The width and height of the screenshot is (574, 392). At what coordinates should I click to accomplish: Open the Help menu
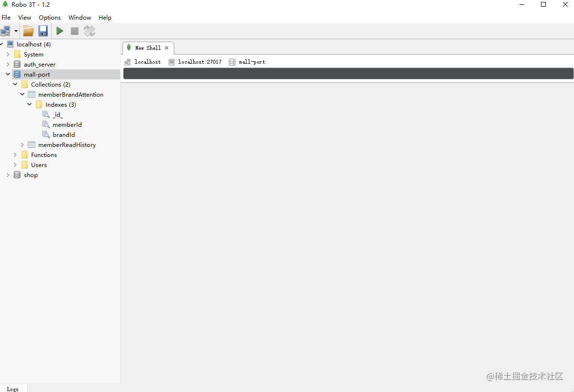(105, 18)
